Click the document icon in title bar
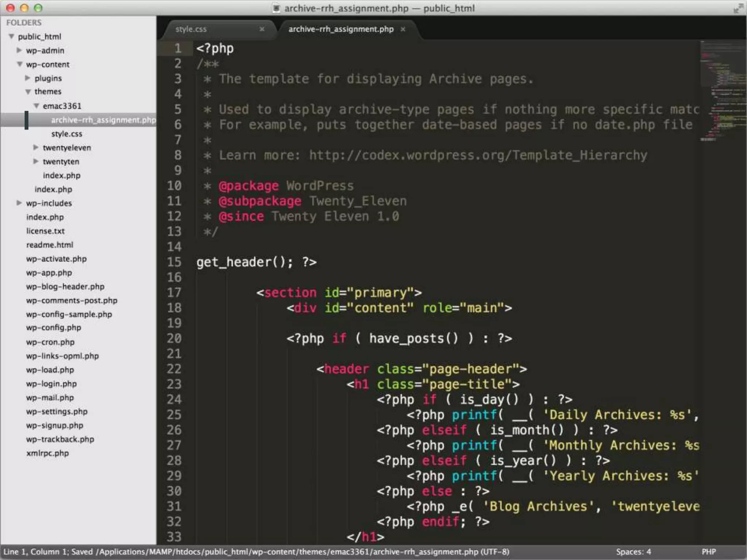Viewport: 747px width, 560px height. [276, 8]
